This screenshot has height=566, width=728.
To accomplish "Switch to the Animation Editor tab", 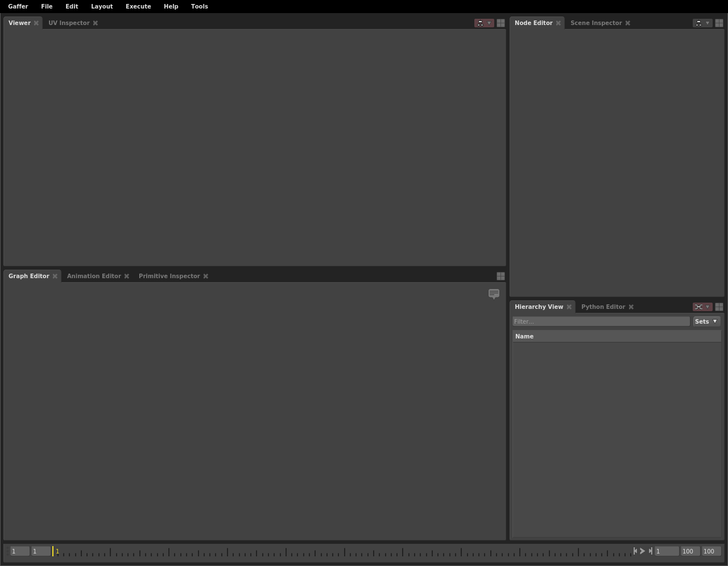I will coord(94,276).
